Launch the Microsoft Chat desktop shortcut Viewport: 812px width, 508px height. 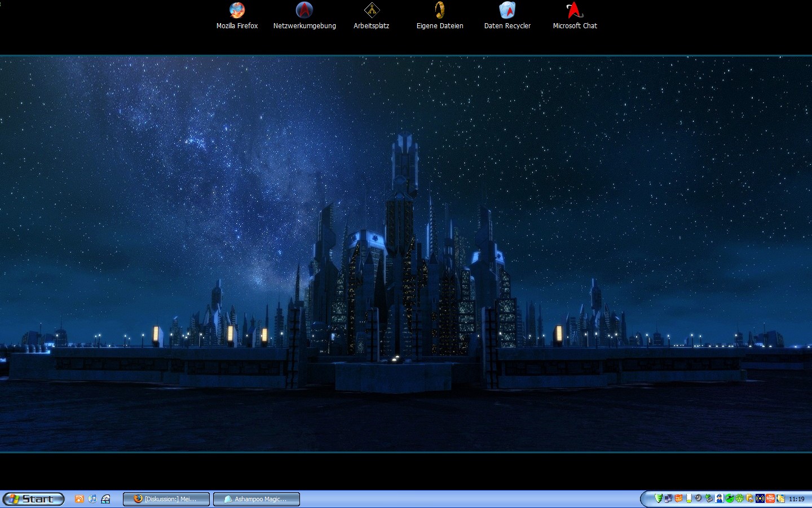(575, 11)
